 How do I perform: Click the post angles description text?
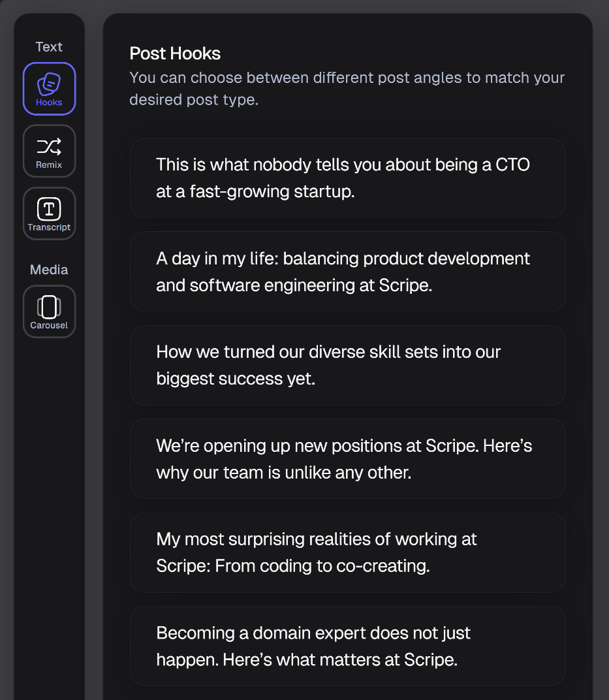(347, 88)
